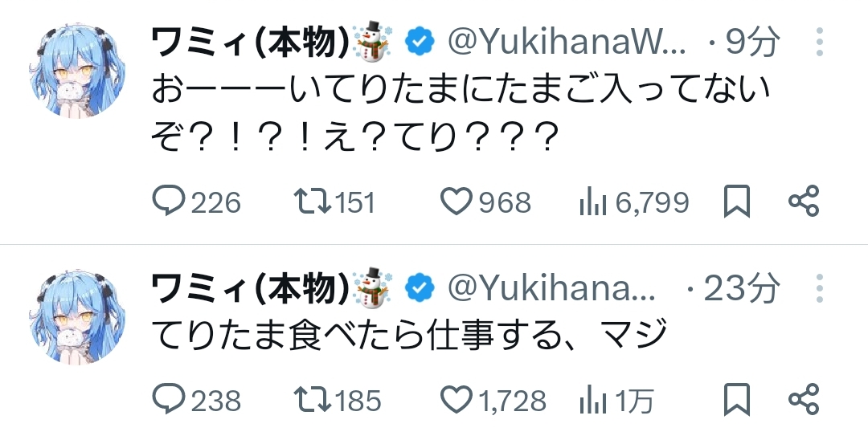
Task: Open more options on the 23分 tweet
Action: [820, 288]
